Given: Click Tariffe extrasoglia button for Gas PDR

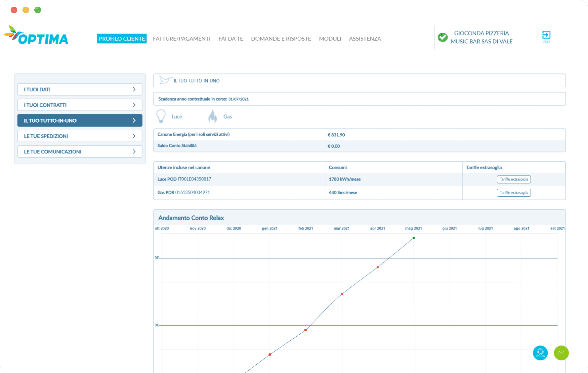Looking at the screenshot, I should pos(513,193).
